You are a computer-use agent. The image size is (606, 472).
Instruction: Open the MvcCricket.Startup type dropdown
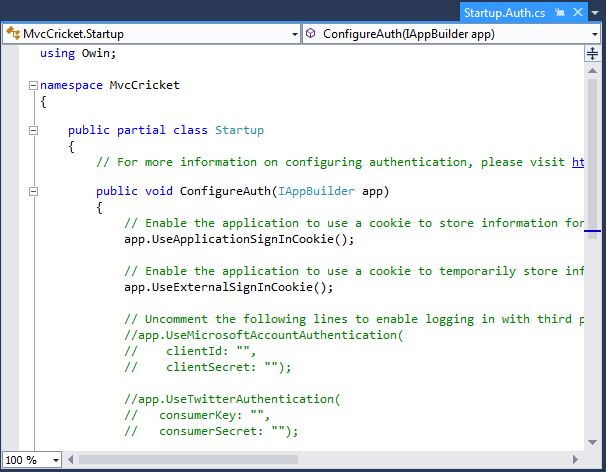295,34
